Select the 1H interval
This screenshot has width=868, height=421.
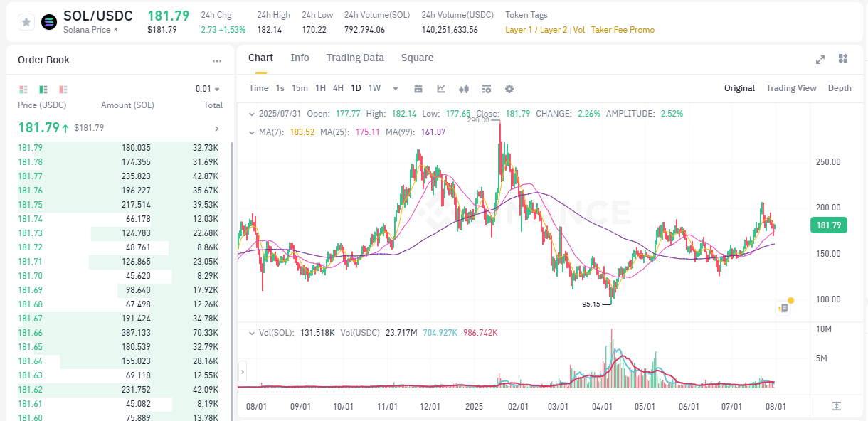pyautogui.click(x=320, y=88)
